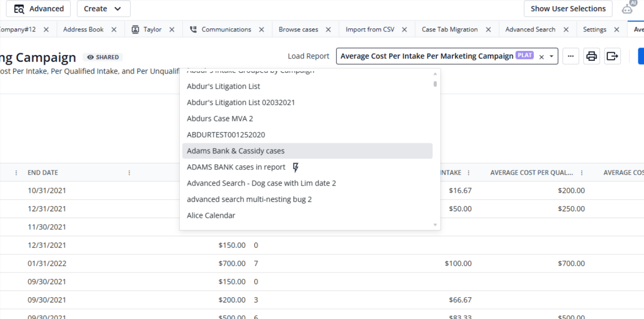
Task: Click the SHARED visibility indicator
Action: point(103,57)
